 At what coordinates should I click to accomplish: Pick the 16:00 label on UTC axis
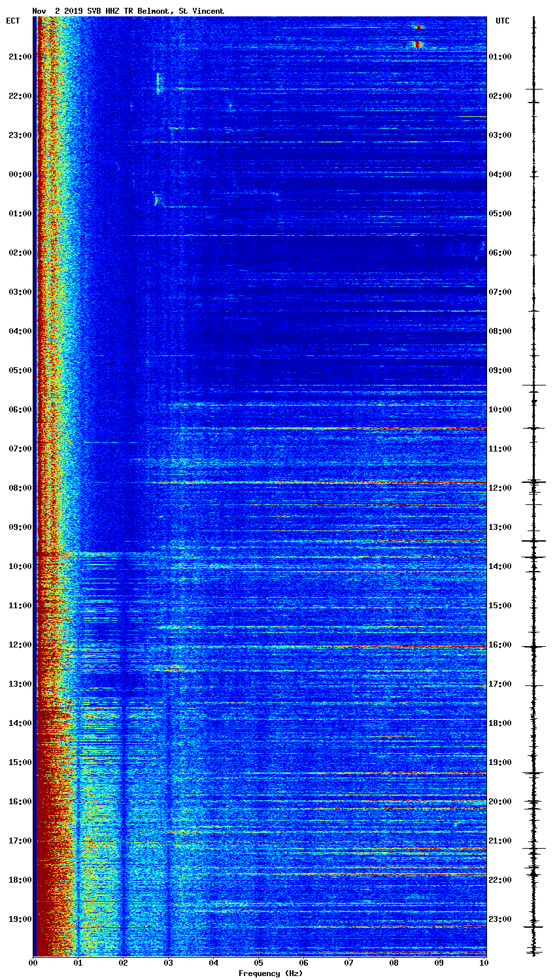click(500, 645)
